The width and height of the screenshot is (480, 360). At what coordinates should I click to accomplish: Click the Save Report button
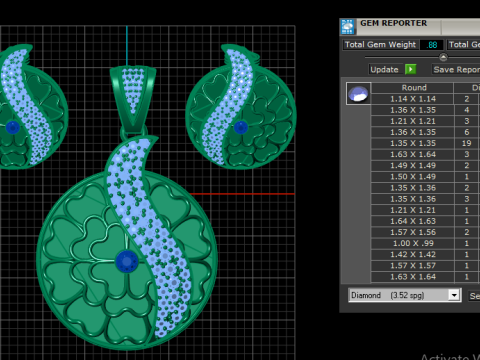coord(456,69)
